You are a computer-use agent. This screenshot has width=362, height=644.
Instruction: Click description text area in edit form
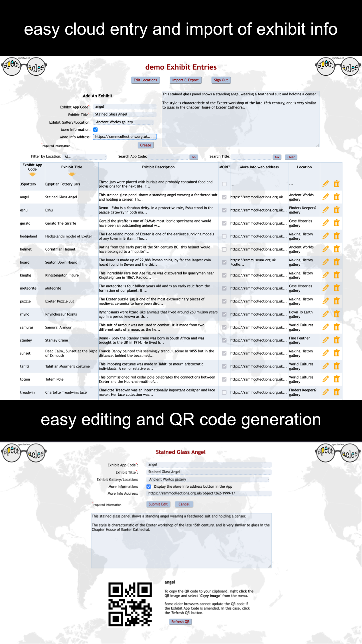click(181, 541)
